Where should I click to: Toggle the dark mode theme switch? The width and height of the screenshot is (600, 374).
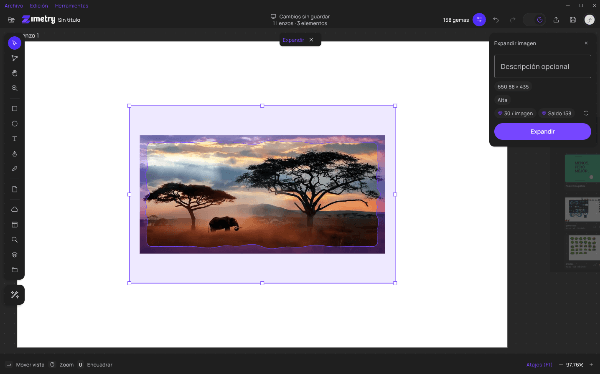(534, 20)
